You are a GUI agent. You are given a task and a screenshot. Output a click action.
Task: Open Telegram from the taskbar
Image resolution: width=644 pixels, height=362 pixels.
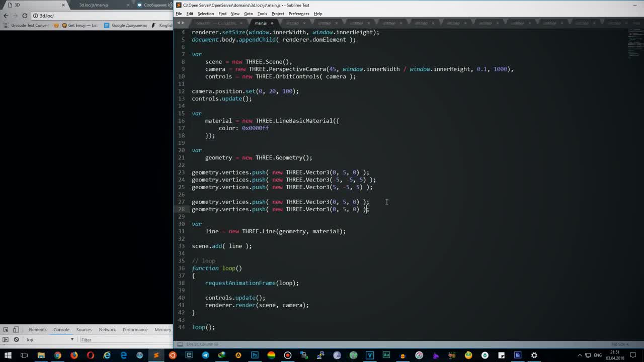coord(205,355)
